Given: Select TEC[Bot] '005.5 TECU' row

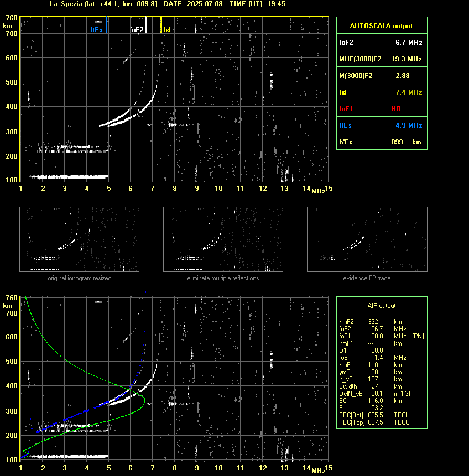Looking at the screenshot, I should coord(374,415).
